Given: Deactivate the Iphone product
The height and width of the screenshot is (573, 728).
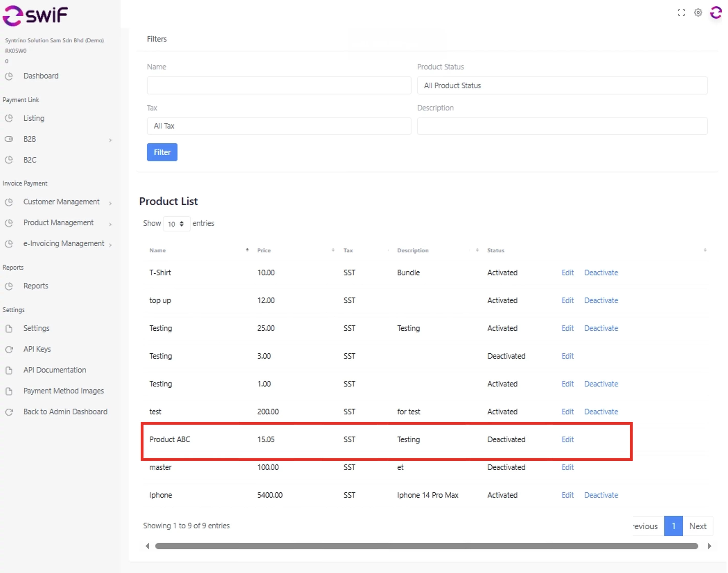Looking at the screenshot, I should click(x=601, y=495).
